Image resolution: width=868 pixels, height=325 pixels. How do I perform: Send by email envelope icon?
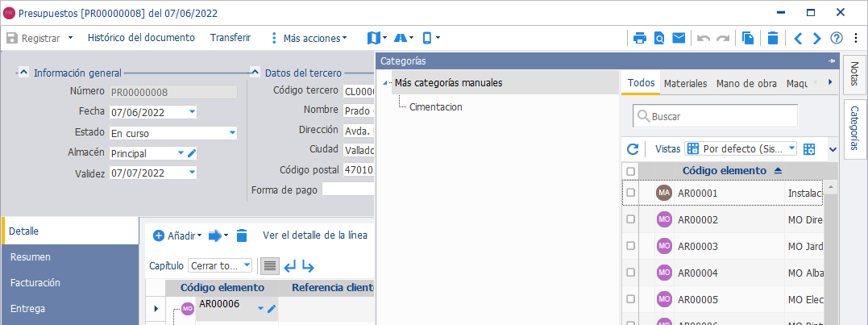point(679,38)
